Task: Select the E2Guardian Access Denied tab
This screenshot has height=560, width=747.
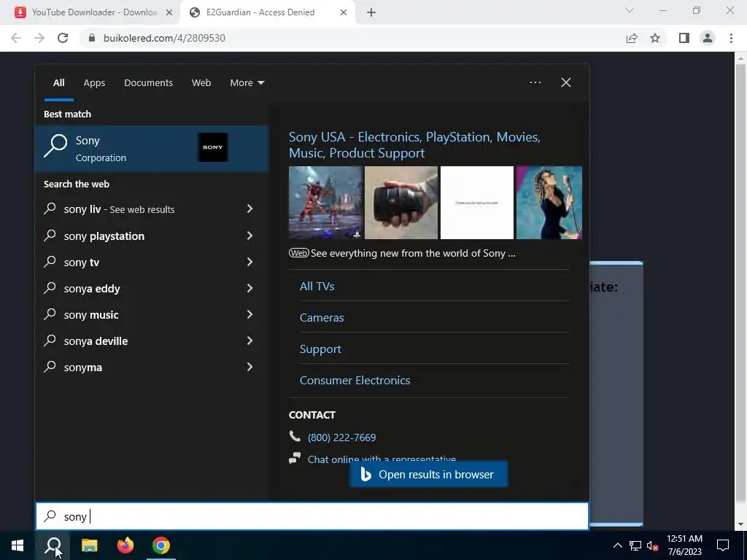Action: click(260, 12)
